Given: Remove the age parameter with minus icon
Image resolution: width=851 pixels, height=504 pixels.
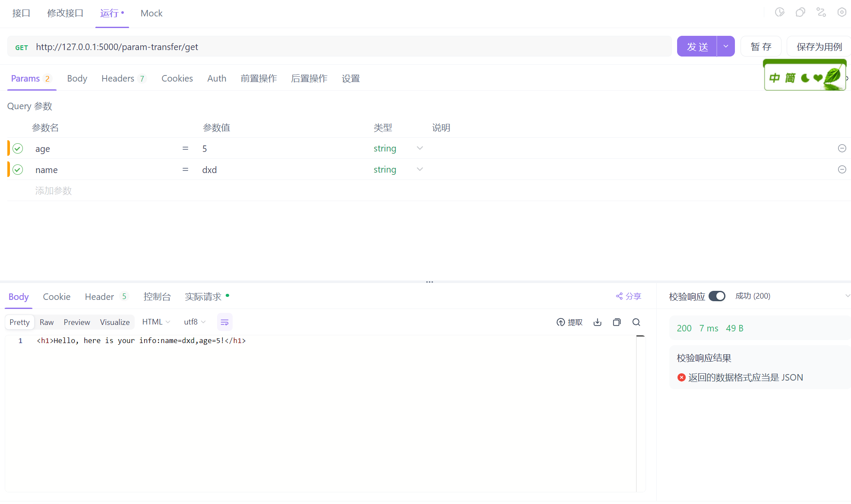Looking at the screenshot, I should click(842, 148).
